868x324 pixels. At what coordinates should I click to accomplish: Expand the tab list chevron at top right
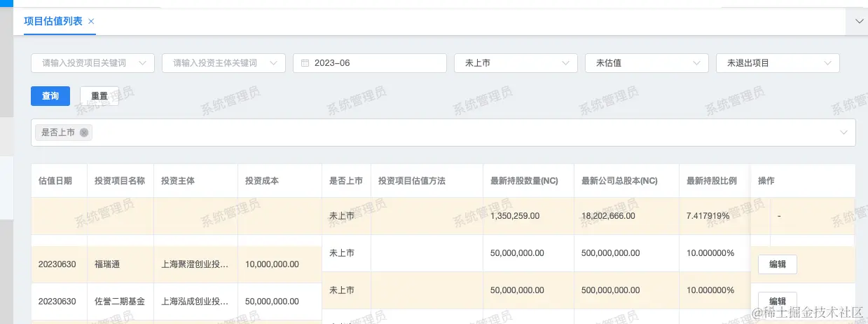859,22
